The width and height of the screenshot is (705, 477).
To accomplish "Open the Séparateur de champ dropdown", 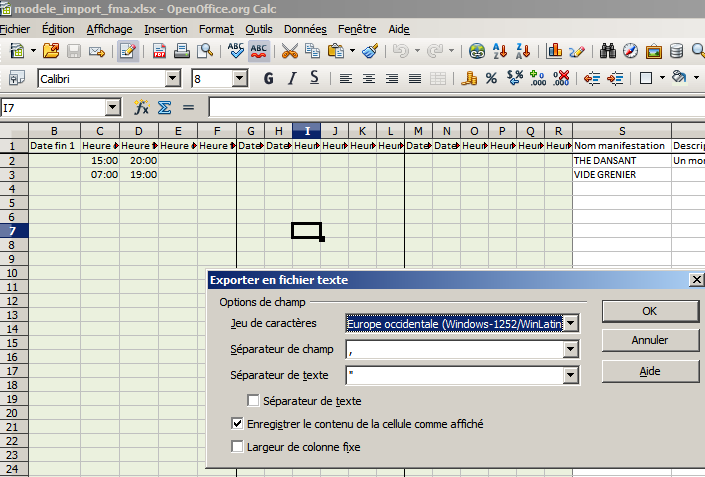I will click(x=570, y=349).
